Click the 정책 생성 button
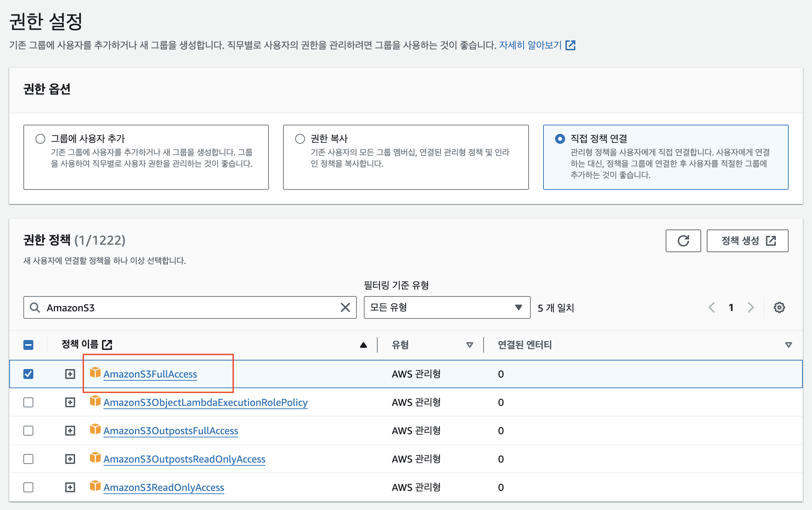Image resolution: width=812 pixels, height=510 pixels. (x=747, y=241)
